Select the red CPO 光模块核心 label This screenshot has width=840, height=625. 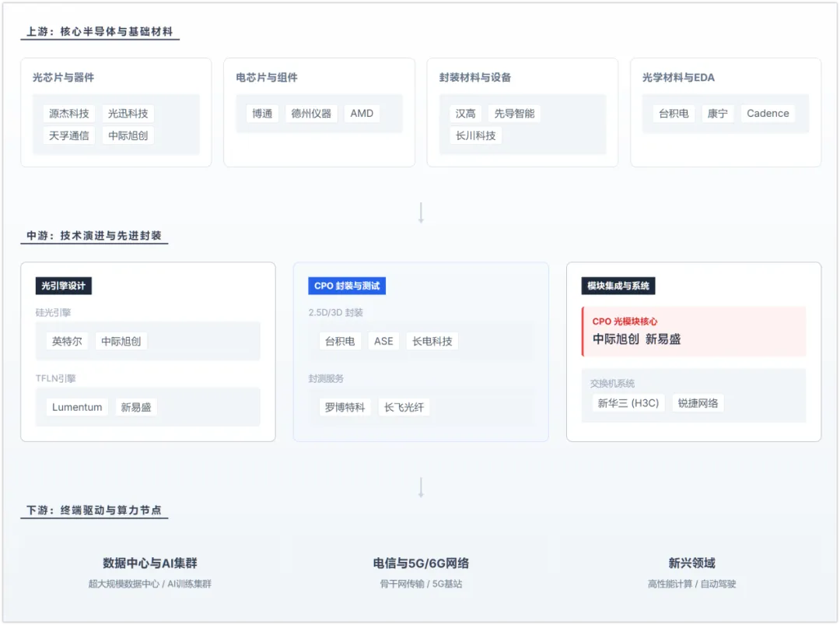625,321
